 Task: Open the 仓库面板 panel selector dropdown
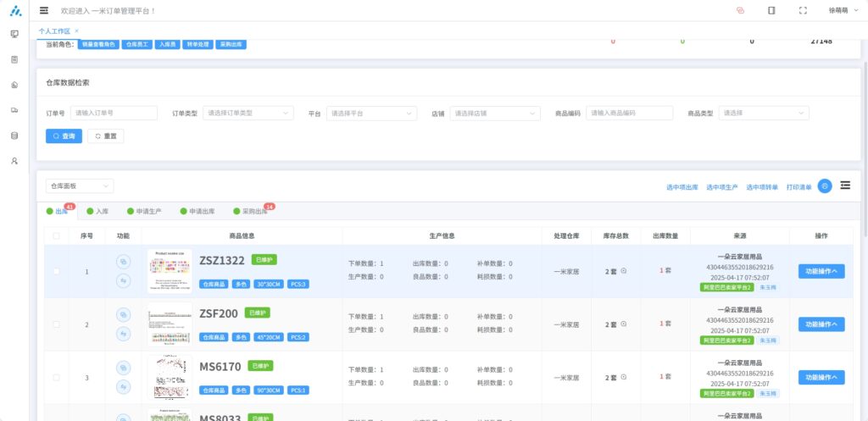click(x=80, y=186)
